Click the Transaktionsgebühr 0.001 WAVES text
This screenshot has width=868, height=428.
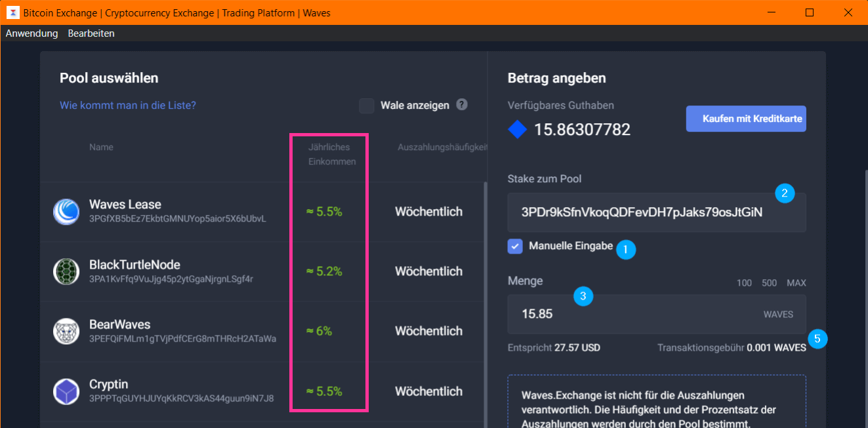click(x=732, y=347)
